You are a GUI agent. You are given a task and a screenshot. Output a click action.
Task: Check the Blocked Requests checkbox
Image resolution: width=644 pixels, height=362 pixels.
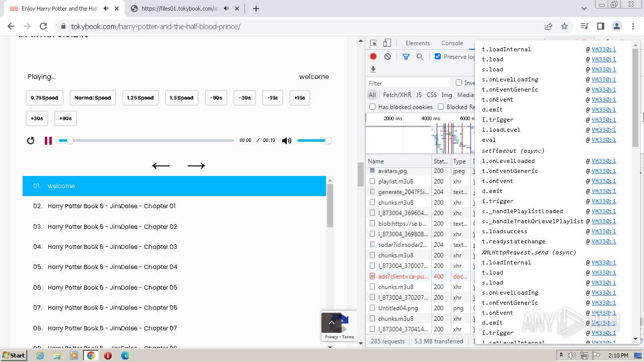(441, 107)
